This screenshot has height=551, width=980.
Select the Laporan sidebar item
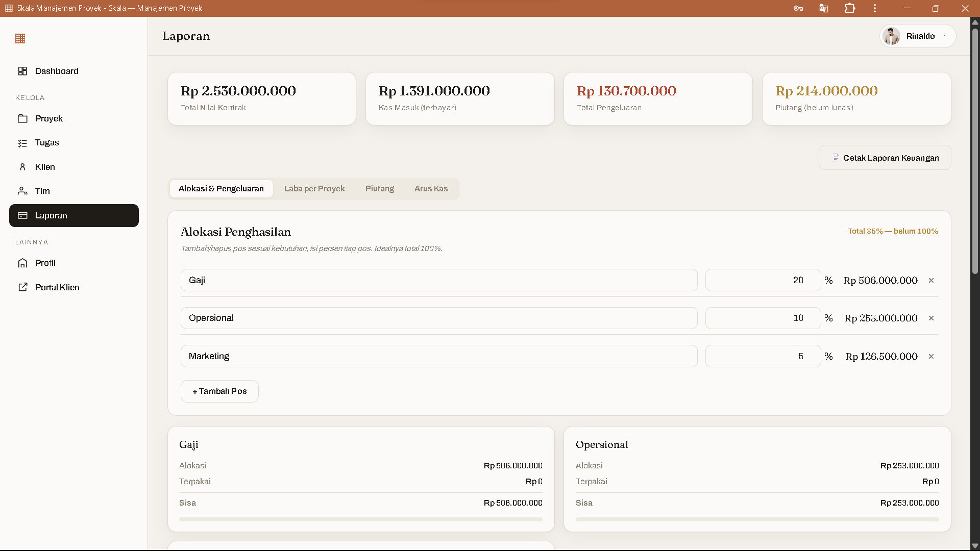click(74, 215)
